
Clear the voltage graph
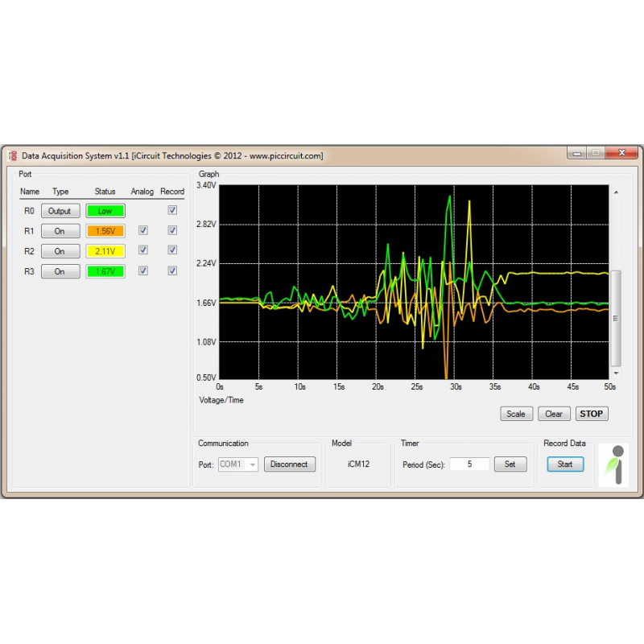[554, 414]
